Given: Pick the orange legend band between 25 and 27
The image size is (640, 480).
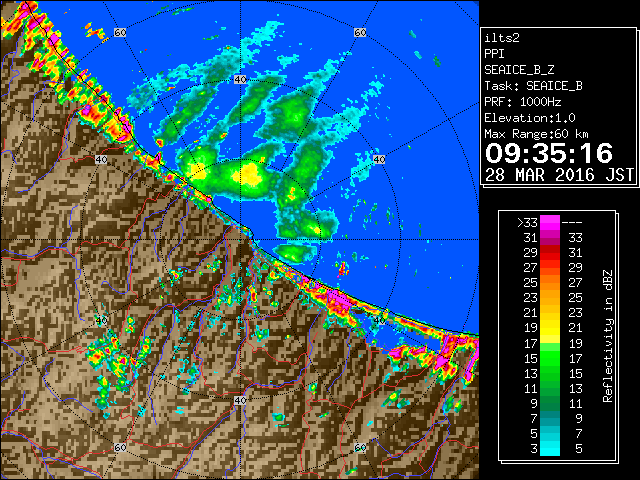Looking at the screenshot, I should coord(550,282).
